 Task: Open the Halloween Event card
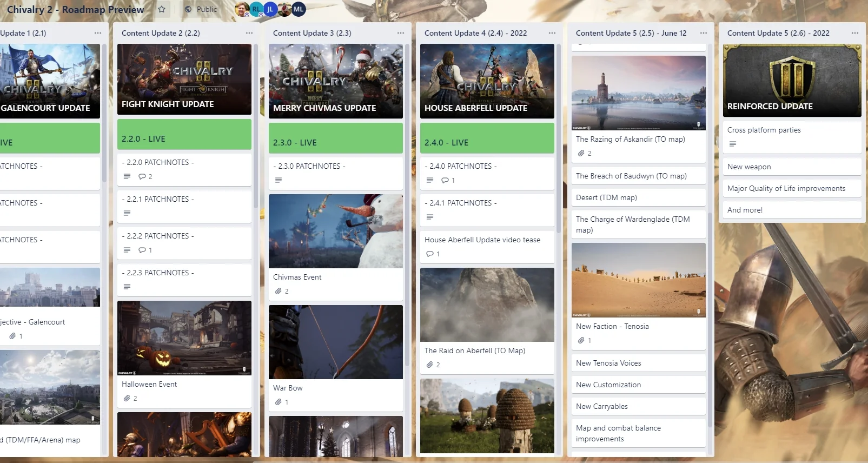tap(184, 354)
